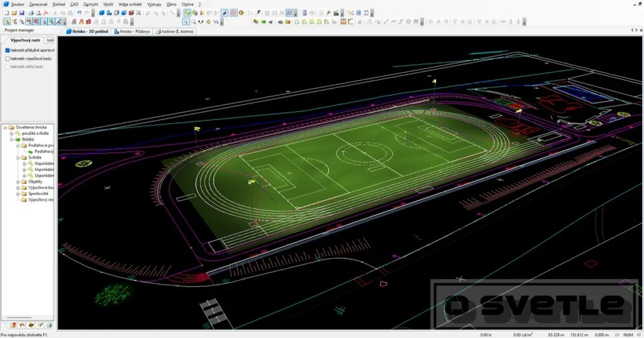Toggle the second cube display mode button
This screenshot has width=644, height=338.
tap(195, 13)
